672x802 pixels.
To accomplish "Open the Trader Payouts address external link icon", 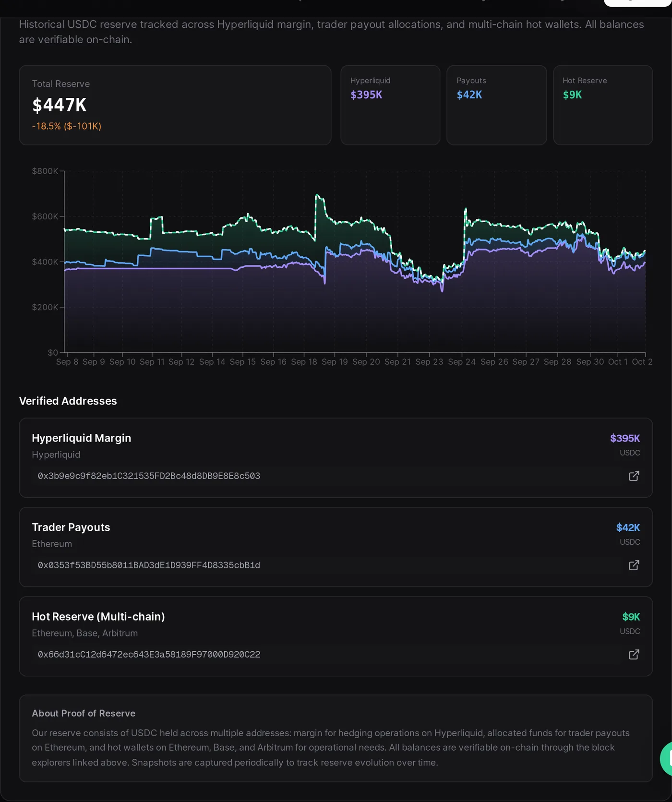I will pos(634,565).
